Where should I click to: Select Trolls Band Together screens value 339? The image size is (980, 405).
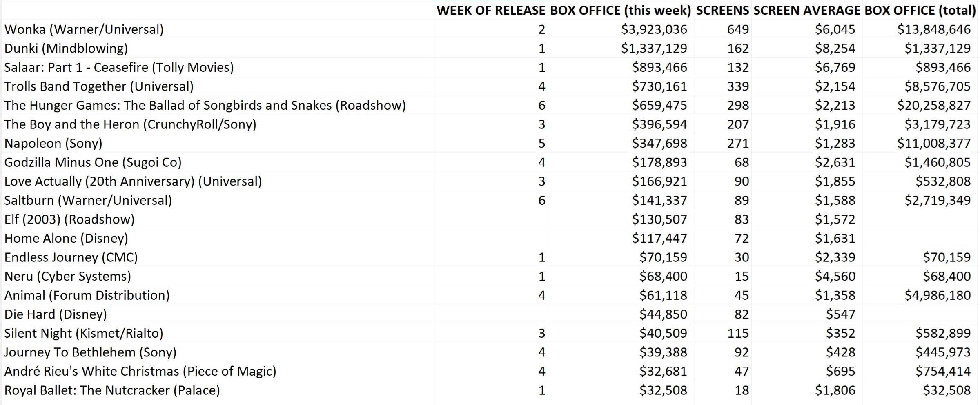(737, 86)
